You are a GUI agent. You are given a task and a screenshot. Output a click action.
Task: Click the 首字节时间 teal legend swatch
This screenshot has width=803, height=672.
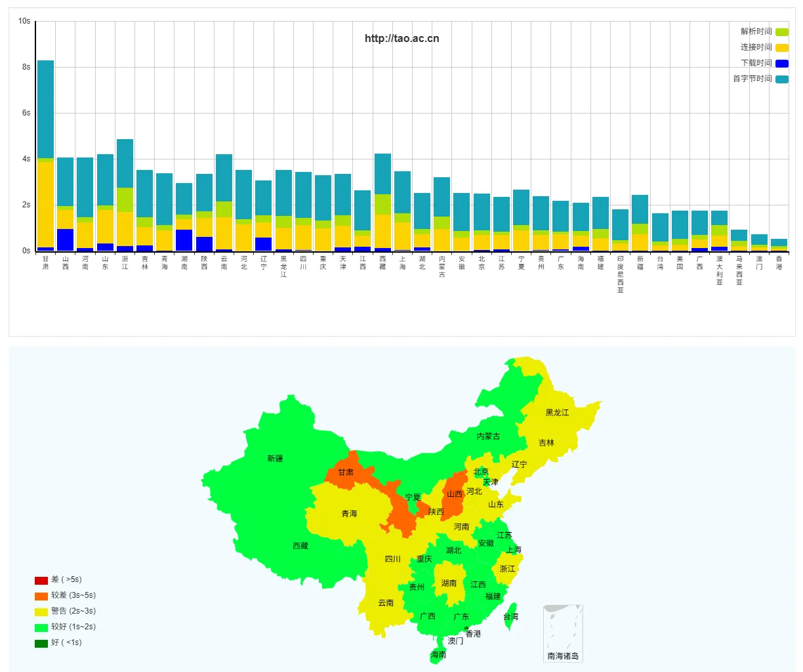(781, 79)
